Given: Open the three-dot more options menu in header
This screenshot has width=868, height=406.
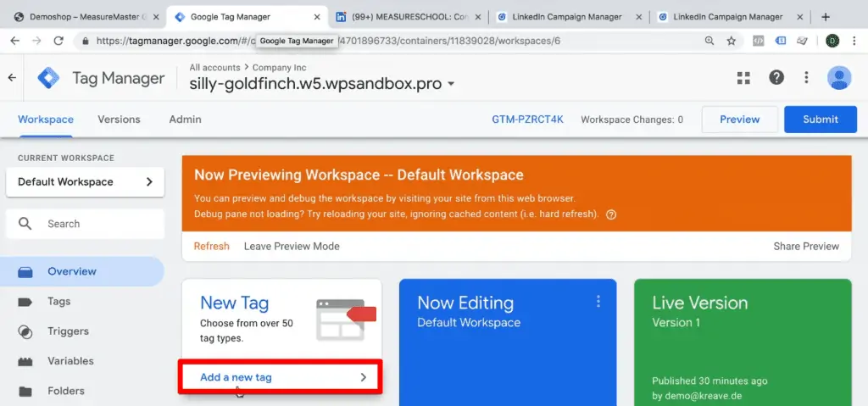Looking at the screenshot, I should (806, 77).
